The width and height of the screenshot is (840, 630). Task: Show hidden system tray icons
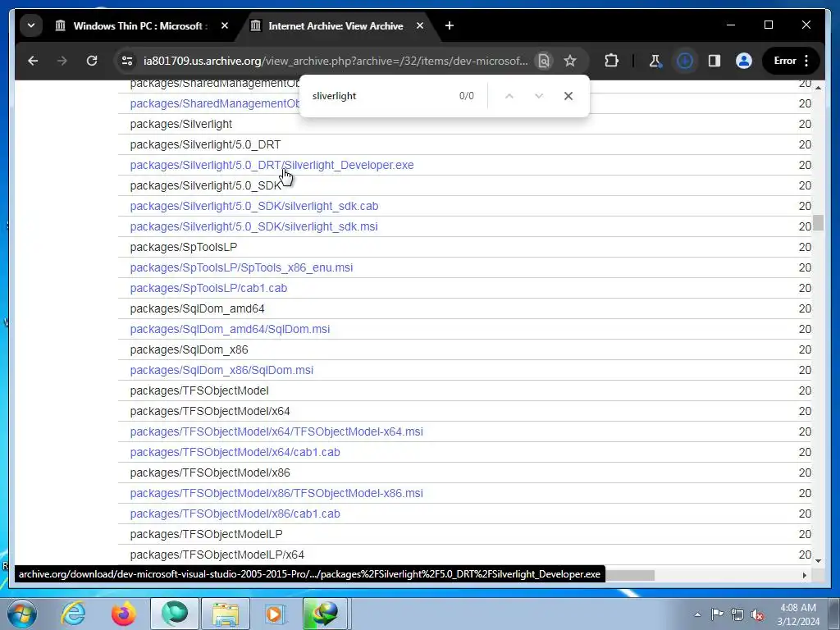697,614
